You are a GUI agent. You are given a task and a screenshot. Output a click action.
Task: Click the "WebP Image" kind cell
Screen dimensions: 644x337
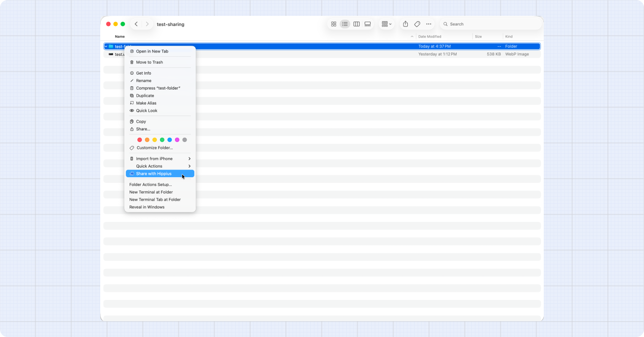point(517,54)
